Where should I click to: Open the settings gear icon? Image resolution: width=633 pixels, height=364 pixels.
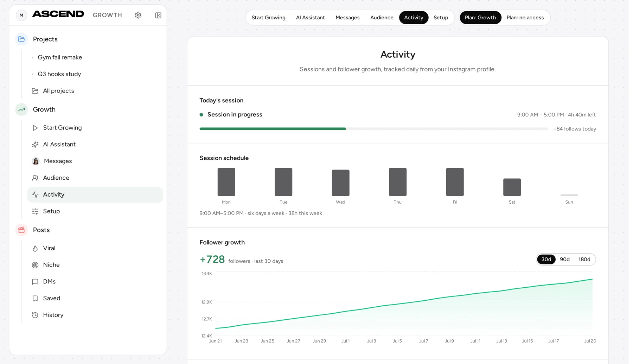coord(138,15)
